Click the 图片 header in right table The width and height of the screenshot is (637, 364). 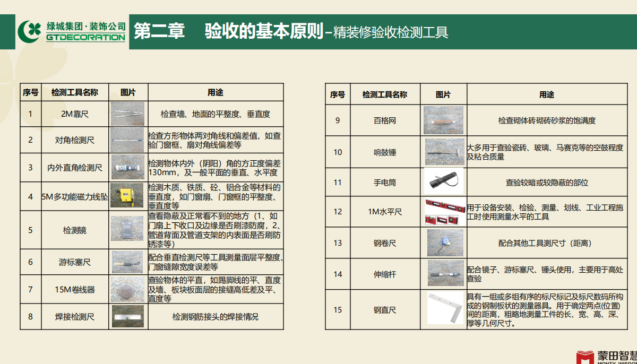click(443, 94)
